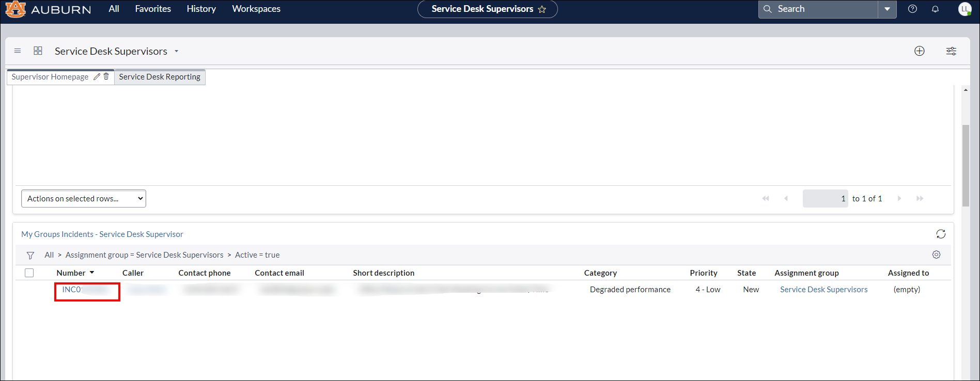Image resolution: width=980 pixels, height=381 pixels.
Task: Toggle the select-all rows checkbox
Action: (29, 273)
